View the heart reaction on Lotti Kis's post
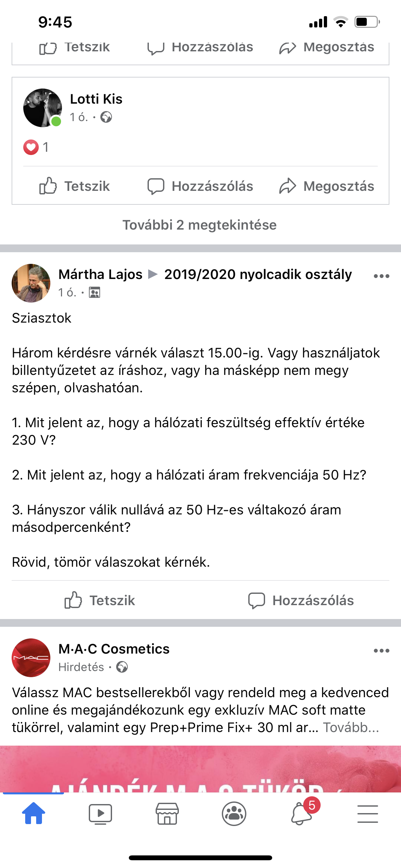 31,147
